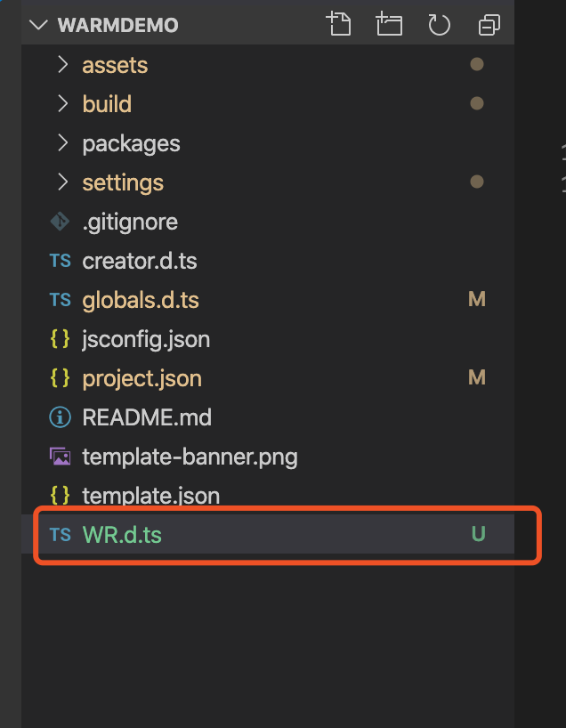
Task: Click the modified dot beside assets
Action: point(477,65)
